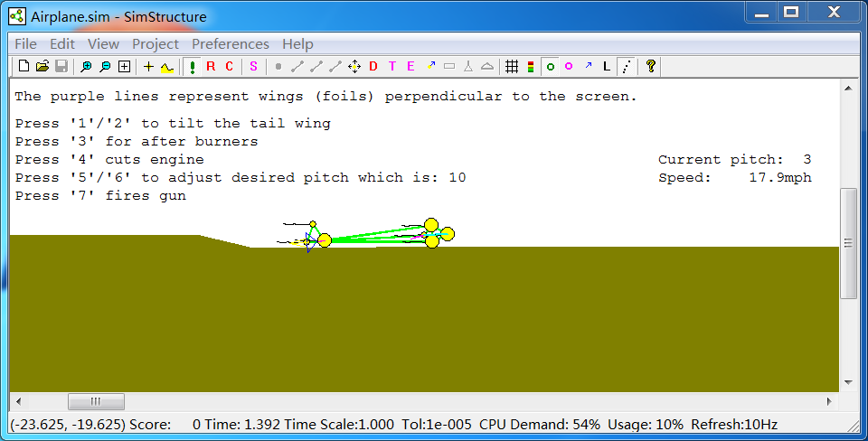Select the black plus crosshair tool

pyautogui.click(x=148, y=66)
